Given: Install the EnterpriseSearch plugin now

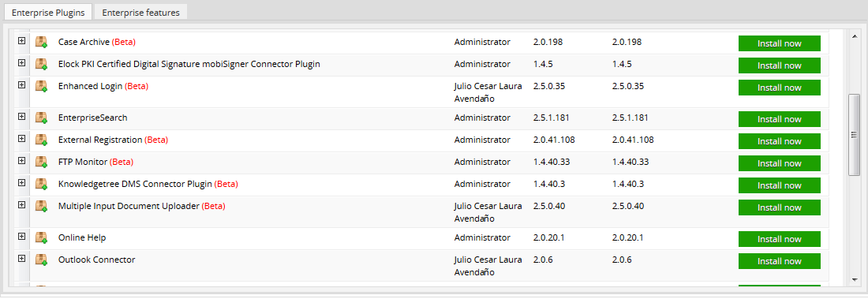Looking at the screenshot, I should click(x=780, y=119).
